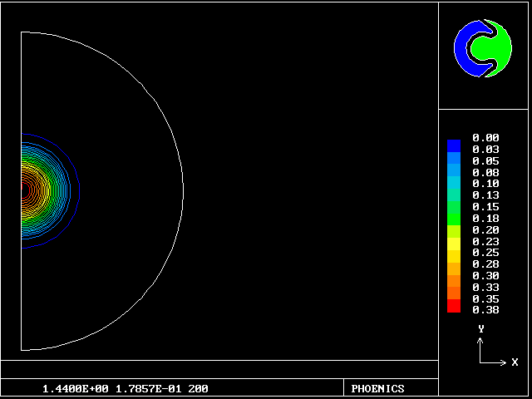Click the PHOENICS logo emblem

click(483, 47)
